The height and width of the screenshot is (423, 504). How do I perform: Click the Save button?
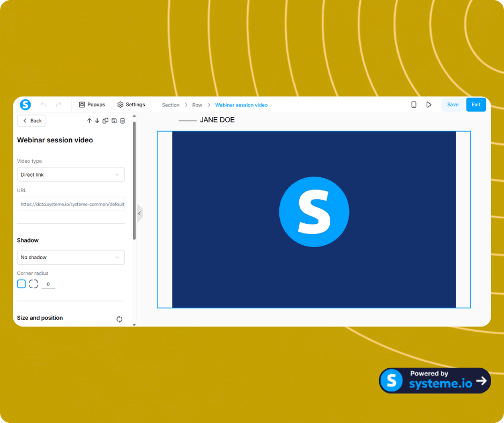coord(453,105)
